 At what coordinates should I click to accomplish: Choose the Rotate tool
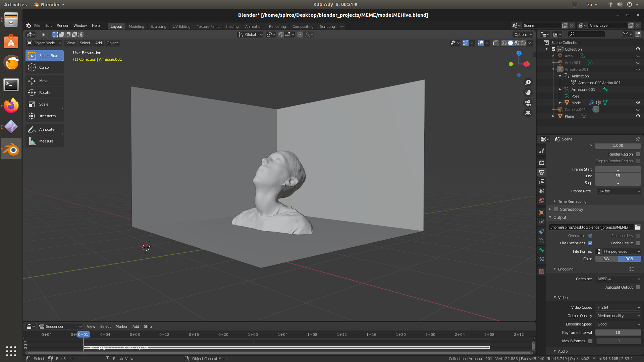(x=44, y=93)
